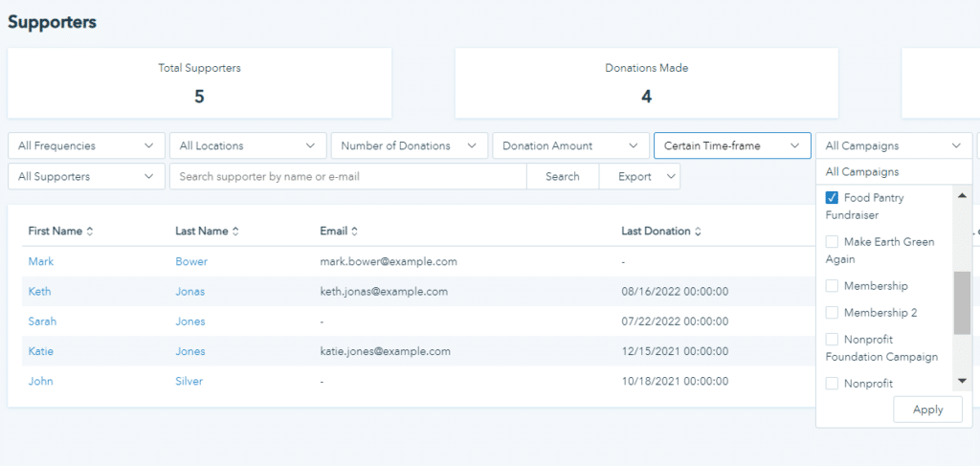The height and width of the screenshot is (466, 980).
Task: Check Make Earth Green Again checkbox
Action: [832, 242]
